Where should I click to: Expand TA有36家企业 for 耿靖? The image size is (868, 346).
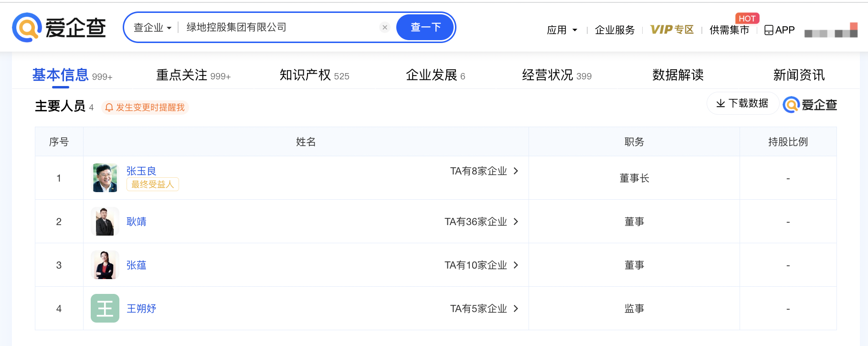click(481, 222)
